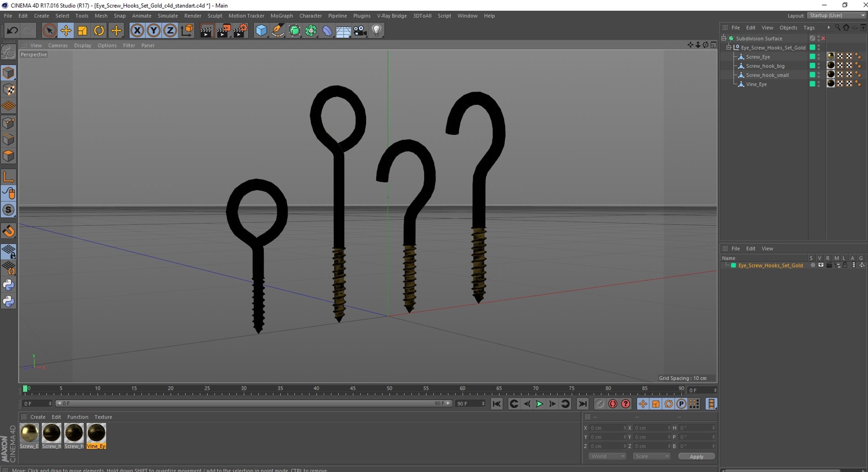The height and width of the screenshot is (472, 868).
Task: Select the Vine_Eye object in tree
Action: coord(756,84)
